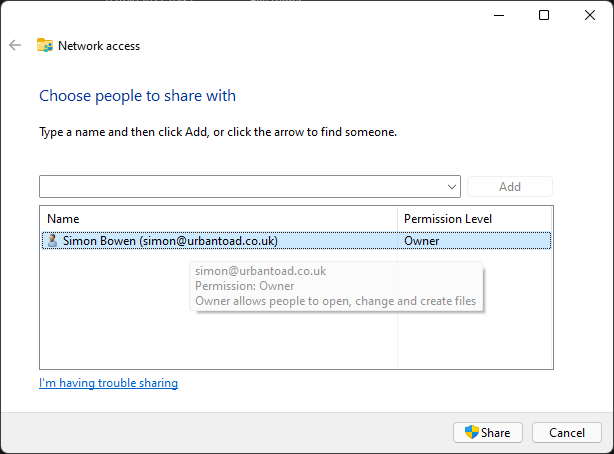Click the user icon beside Simon Bowen
This screenshot has height=454, width=614.
tap(52, 241)
